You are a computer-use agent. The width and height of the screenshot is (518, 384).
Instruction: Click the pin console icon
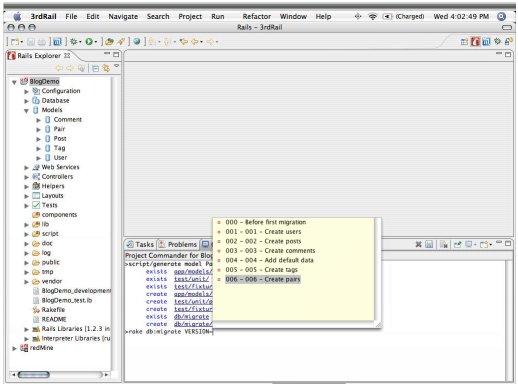pos(458,244)
